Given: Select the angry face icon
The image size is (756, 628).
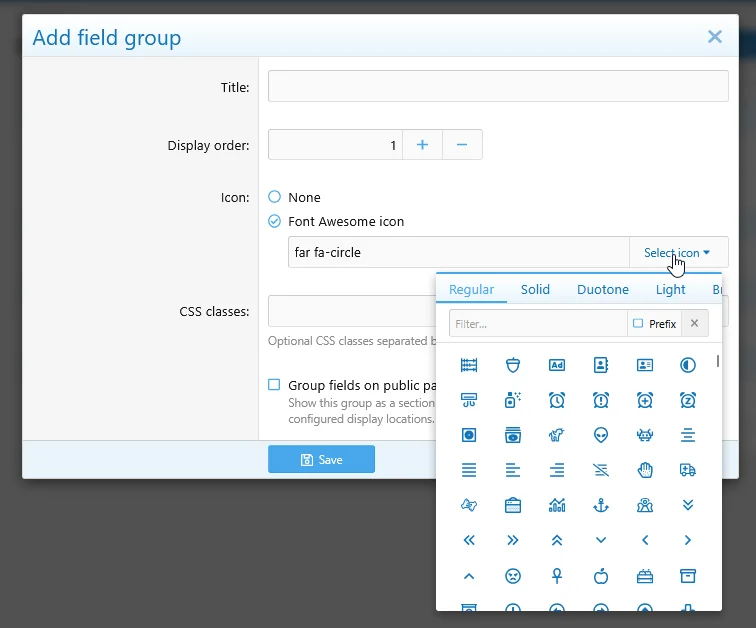Looking at the screenshot, I should pos(513,576).
